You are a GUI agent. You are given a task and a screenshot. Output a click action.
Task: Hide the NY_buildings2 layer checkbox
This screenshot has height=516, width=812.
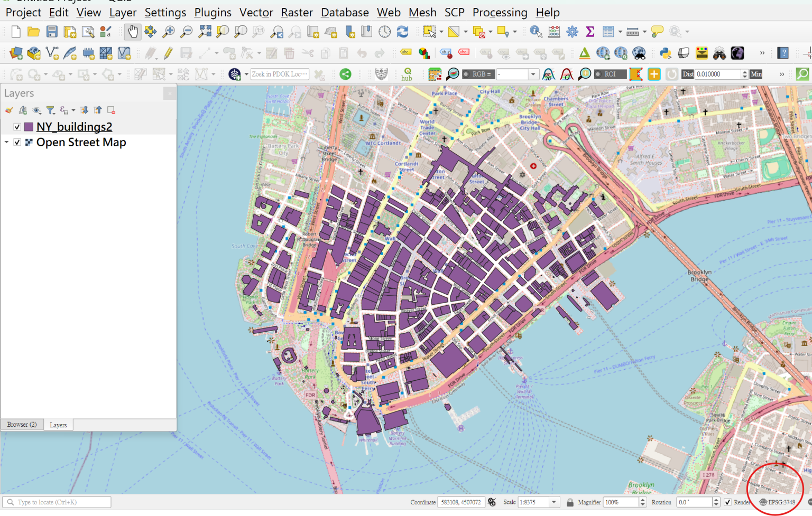[x=17, y=127]
